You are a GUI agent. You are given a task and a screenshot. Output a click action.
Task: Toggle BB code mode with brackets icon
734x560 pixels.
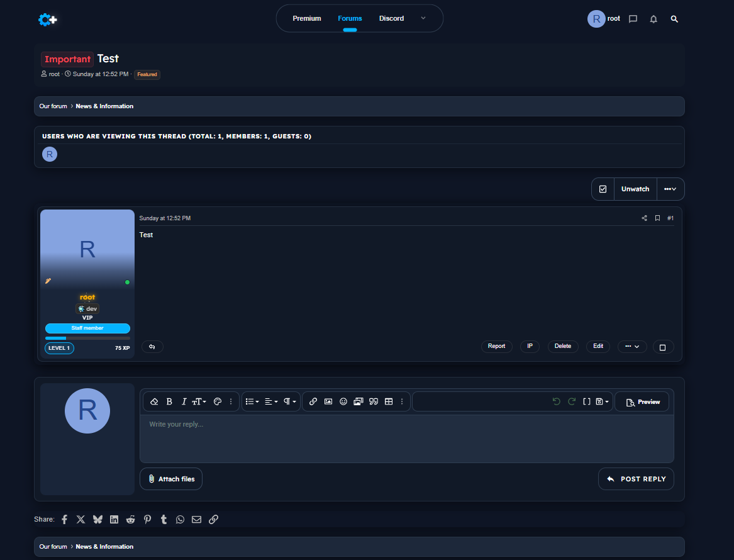click(587, 401)
